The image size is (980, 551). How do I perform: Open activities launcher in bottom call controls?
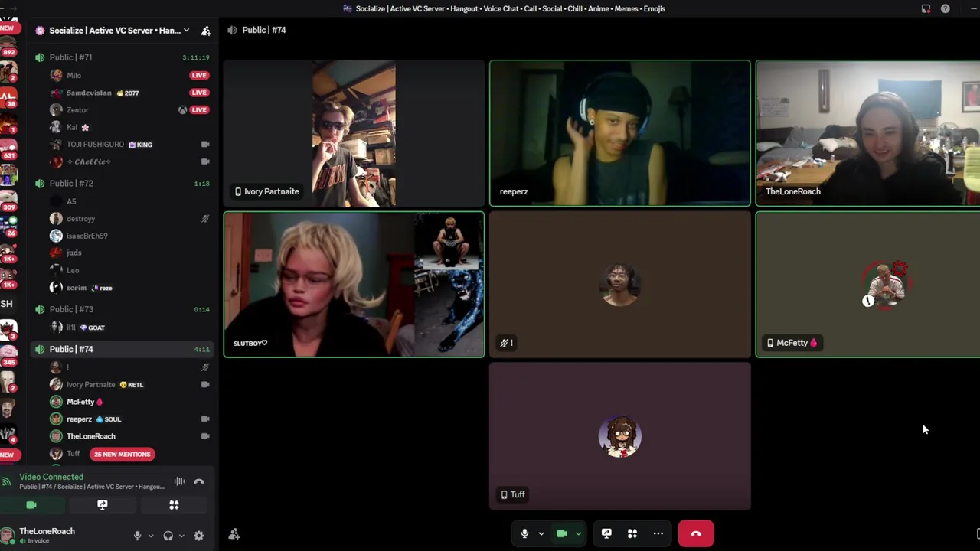point(632,533)
